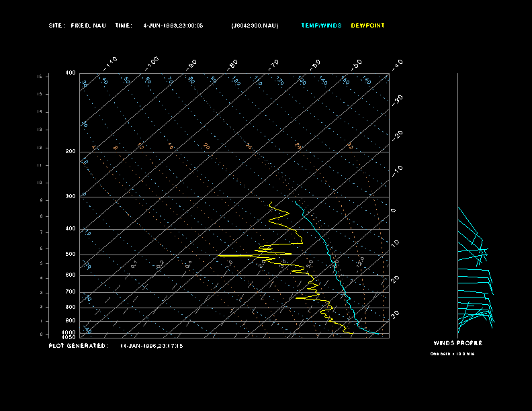
Task: Click the sharp yellow dewpoint spike near 500
Action: click(222, 255)
